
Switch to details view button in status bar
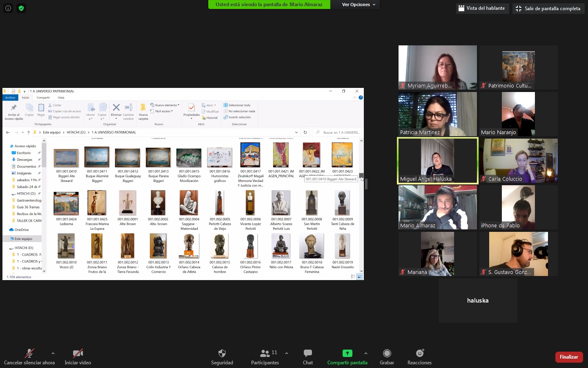[x=353, y=277]
